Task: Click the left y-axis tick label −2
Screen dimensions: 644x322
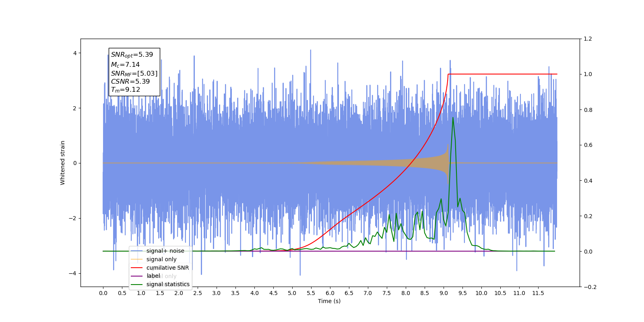Action: pos(72,218)
